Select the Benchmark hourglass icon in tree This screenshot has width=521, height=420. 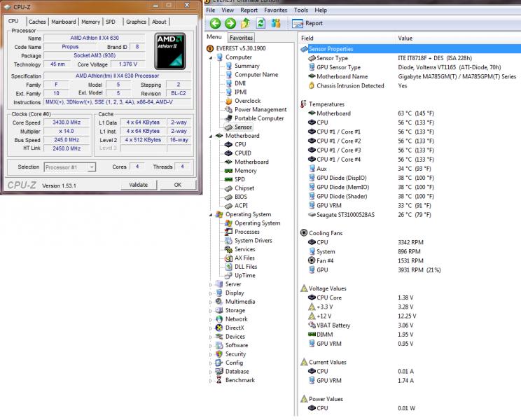pos(219,380)
